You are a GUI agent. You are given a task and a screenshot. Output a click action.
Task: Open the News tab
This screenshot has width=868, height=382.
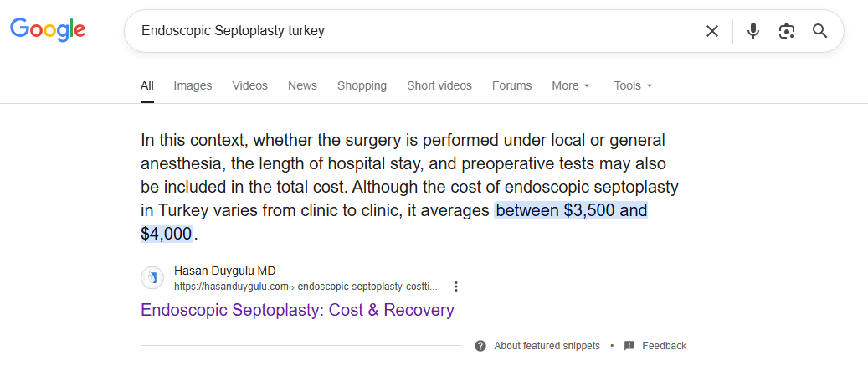click(x=302, y=86)
